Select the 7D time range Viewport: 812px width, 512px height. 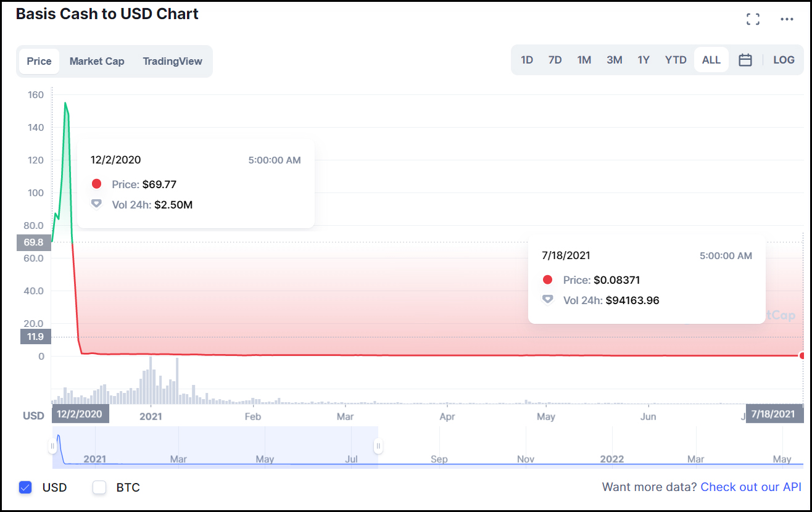[555, 60]
